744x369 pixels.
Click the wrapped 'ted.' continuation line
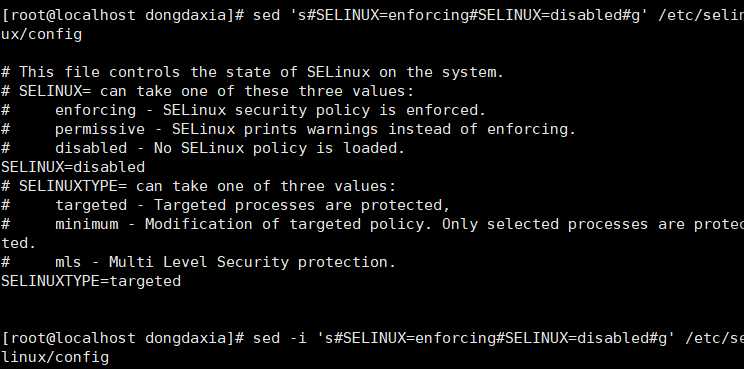18,243
